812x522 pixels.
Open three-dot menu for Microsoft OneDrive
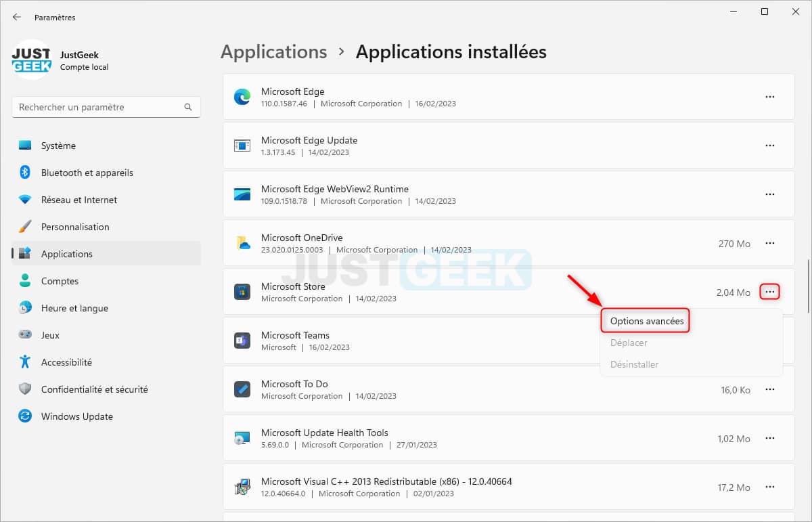tap(770, 243)
